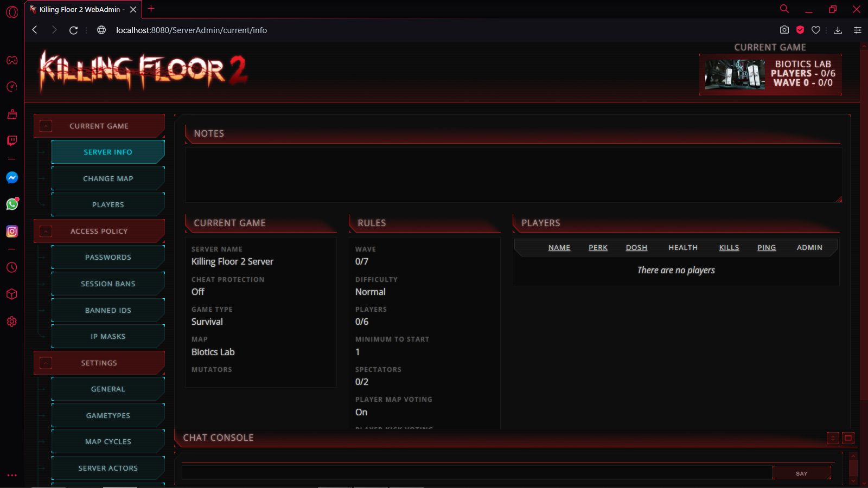868x488 pixels.
Task: Open the ad blocker shield icon
Action: (x=800, y=30)
